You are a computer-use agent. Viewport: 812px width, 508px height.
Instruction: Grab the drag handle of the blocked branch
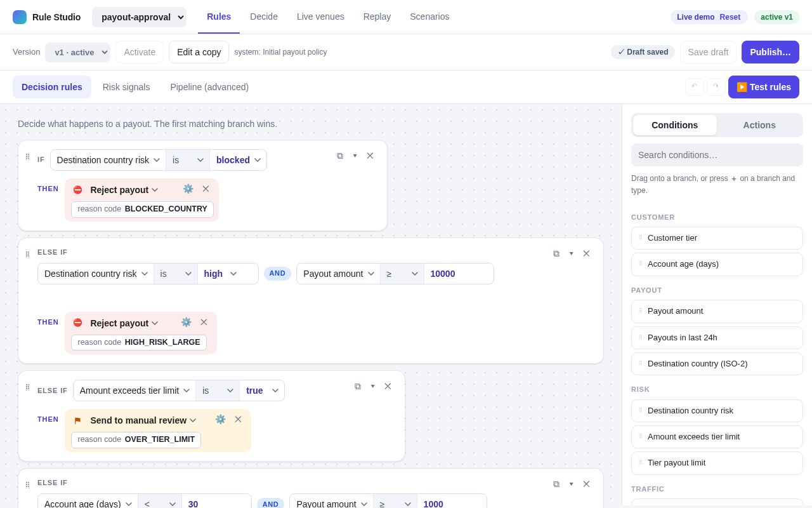27,157
